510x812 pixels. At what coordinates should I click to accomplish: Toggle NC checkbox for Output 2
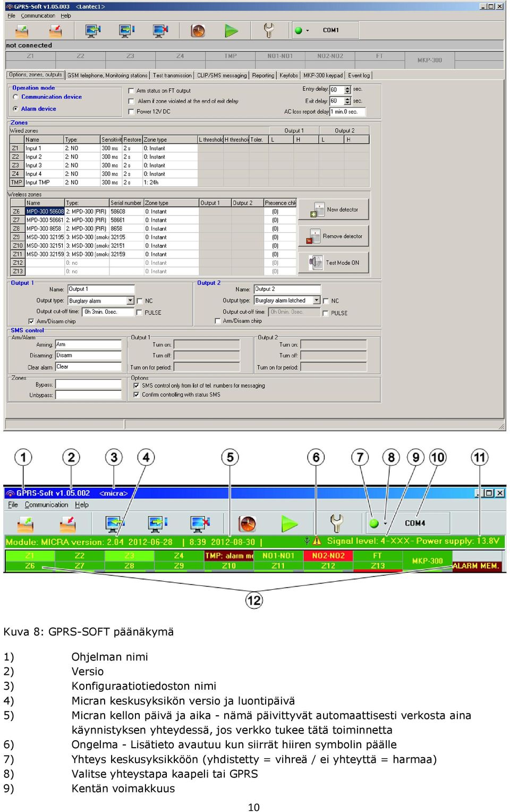point(326,301)
